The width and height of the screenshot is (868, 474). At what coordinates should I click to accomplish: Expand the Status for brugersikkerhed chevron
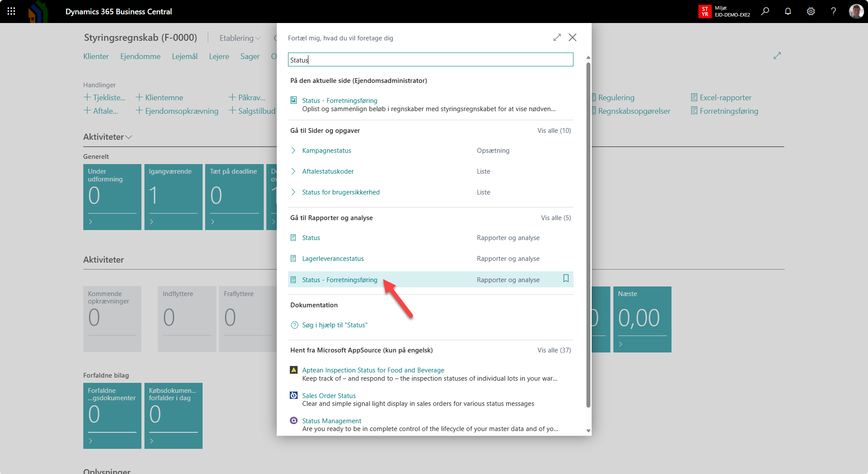293,192
